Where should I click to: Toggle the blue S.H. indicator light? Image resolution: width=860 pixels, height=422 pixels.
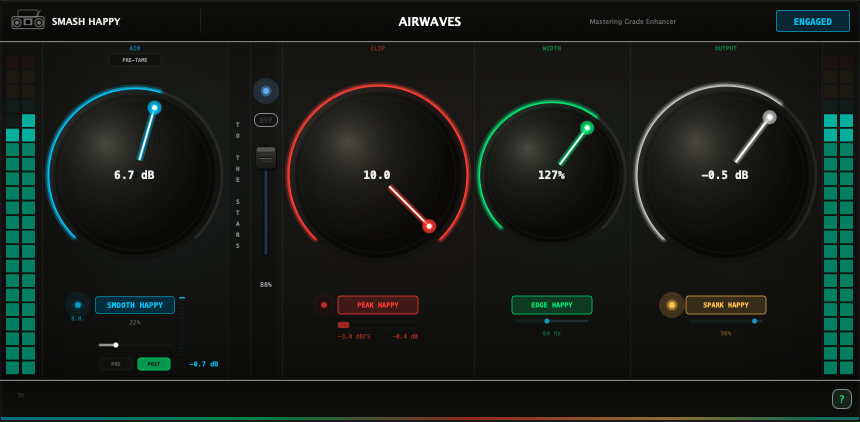[78, 305]
